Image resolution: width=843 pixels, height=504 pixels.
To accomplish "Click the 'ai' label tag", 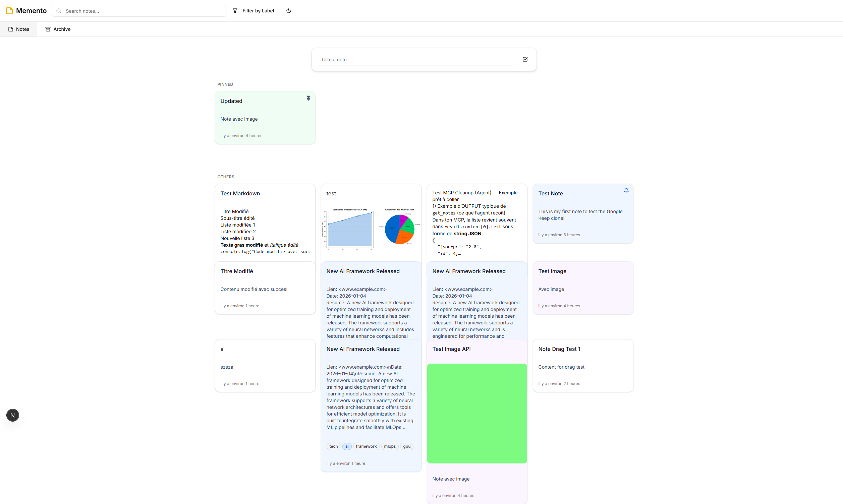I will click(347, 446).
